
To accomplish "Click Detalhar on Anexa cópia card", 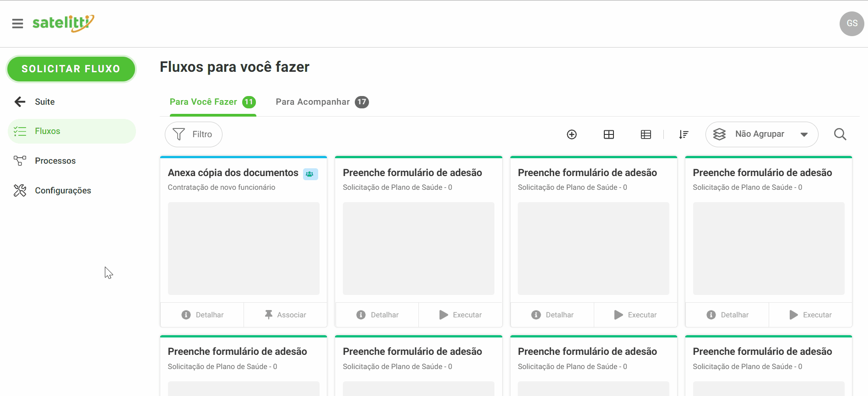I will [202, 315].
